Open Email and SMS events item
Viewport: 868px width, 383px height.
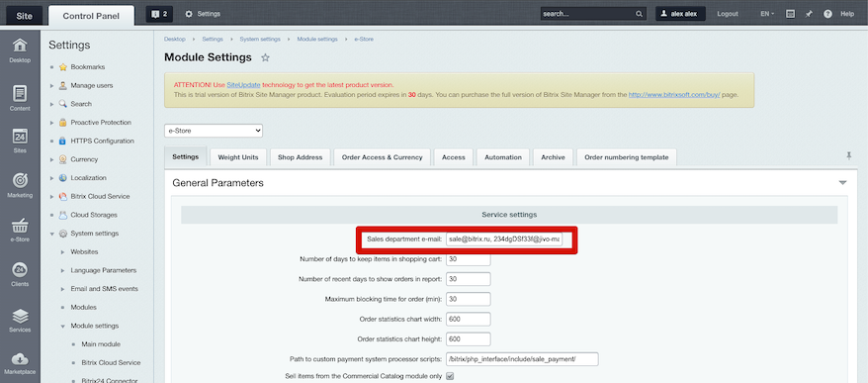[x=105, y=289]
